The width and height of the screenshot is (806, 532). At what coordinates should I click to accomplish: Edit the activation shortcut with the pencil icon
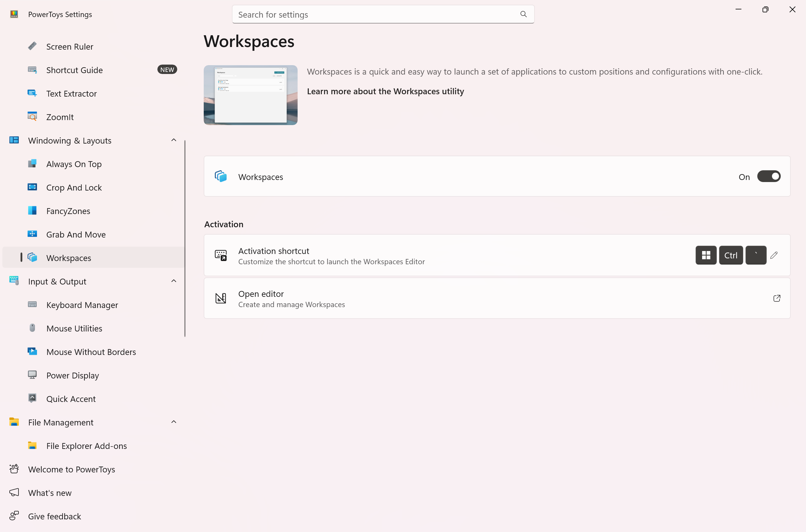tap(774, 255)
